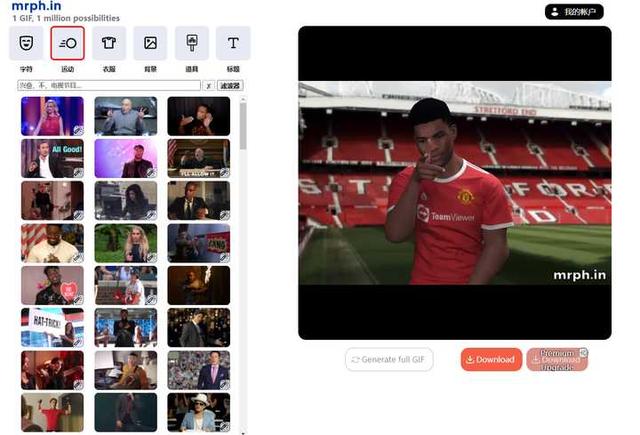Click the scrollbar down arrow
The width and height of the screenshot is (640, 435).
pyautogui.click(x=243, y=433)
